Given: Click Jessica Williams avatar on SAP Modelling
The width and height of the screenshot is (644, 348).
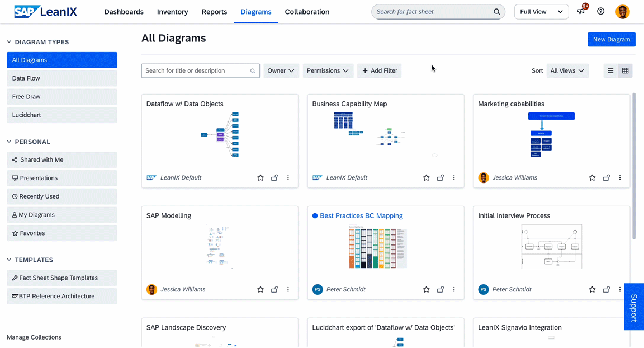Looking at the screenshot, I should click(151, 289).
